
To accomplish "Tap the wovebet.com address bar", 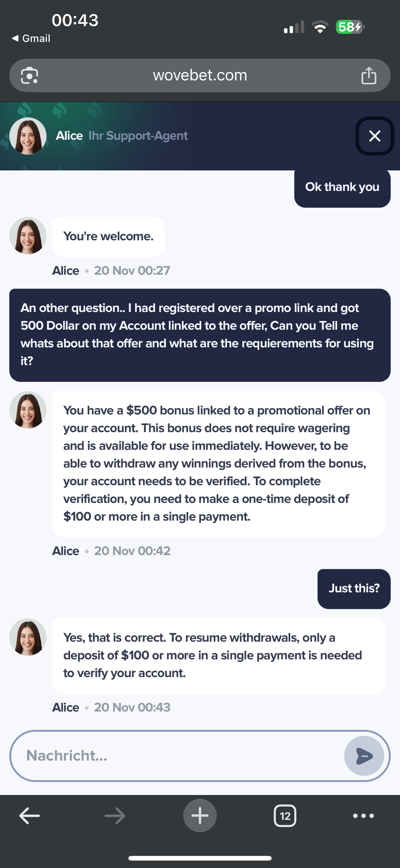I will coord(200,75).
